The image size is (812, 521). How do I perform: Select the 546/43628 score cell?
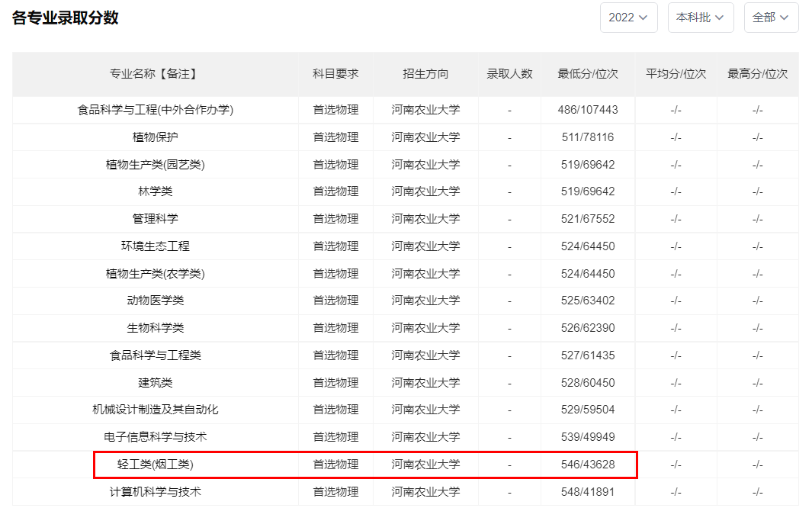[588, 464]
